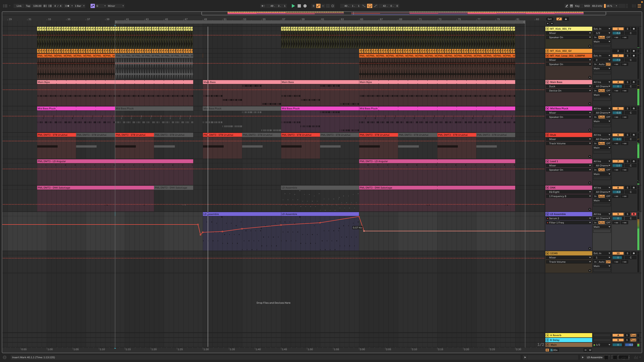Click the Previous Locator arrow

point(548,24)
